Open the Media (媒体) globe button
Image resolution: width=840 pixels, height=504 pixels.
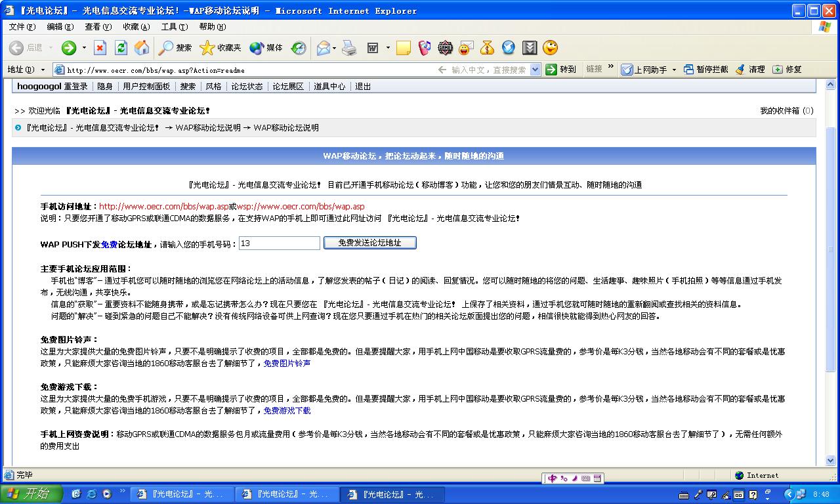266,48
